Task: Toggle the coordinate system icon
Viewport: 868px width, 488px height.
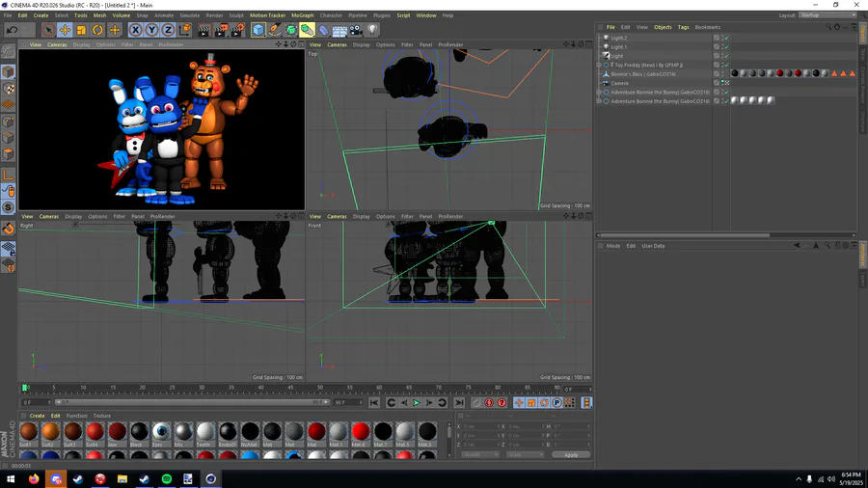Action: [x=185, y=30]
